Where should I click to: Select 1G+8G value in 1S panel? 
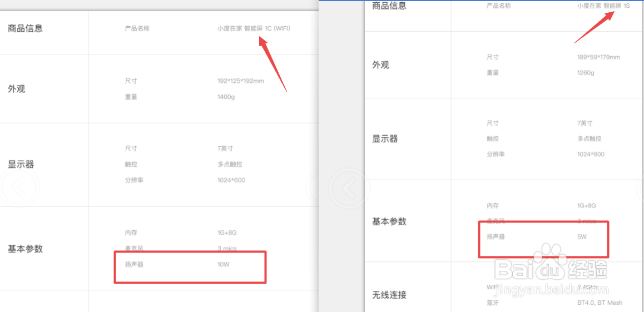pyautogui.click(x=587, y=205)
